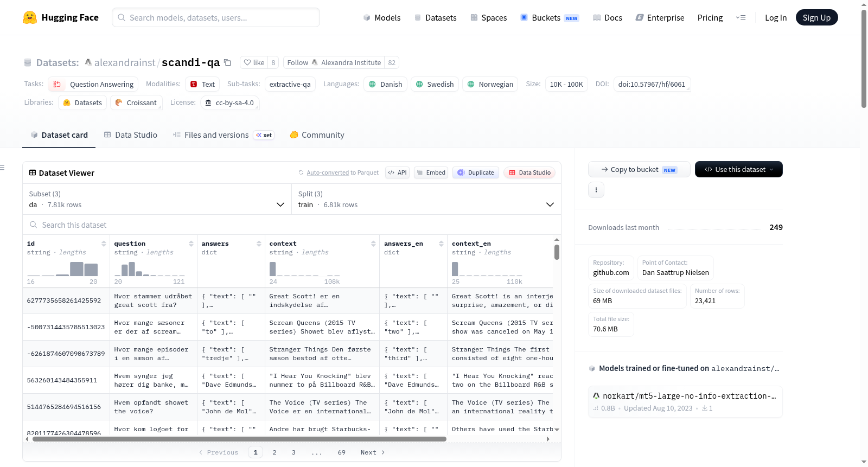Sort the question column
Image resolution: width=868 pixels, height=467 pixels.
191,244
